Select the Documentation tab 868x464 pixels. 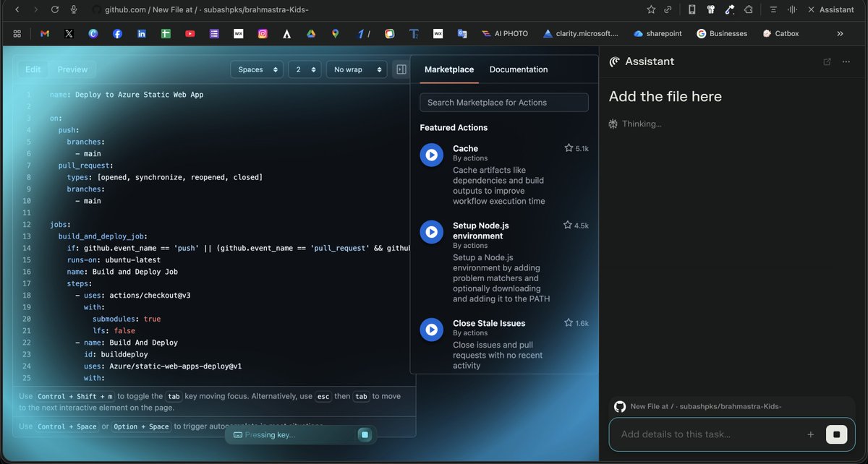click(x=519, y=69)
